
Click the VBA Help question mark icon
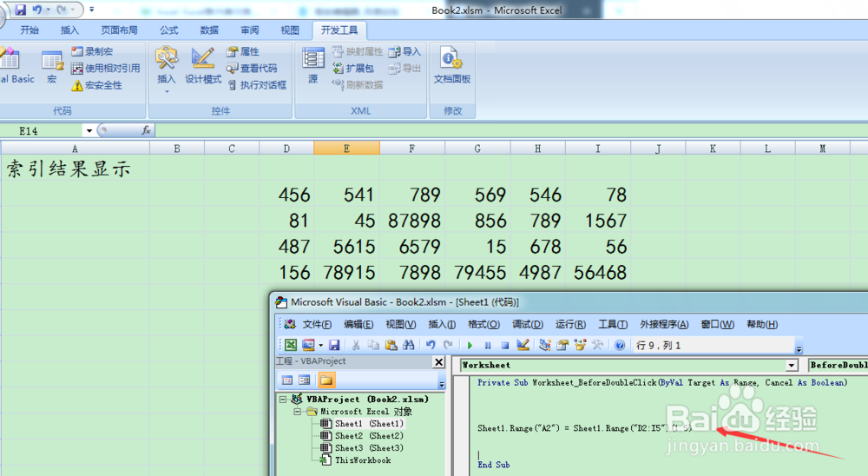pos(620,345)
